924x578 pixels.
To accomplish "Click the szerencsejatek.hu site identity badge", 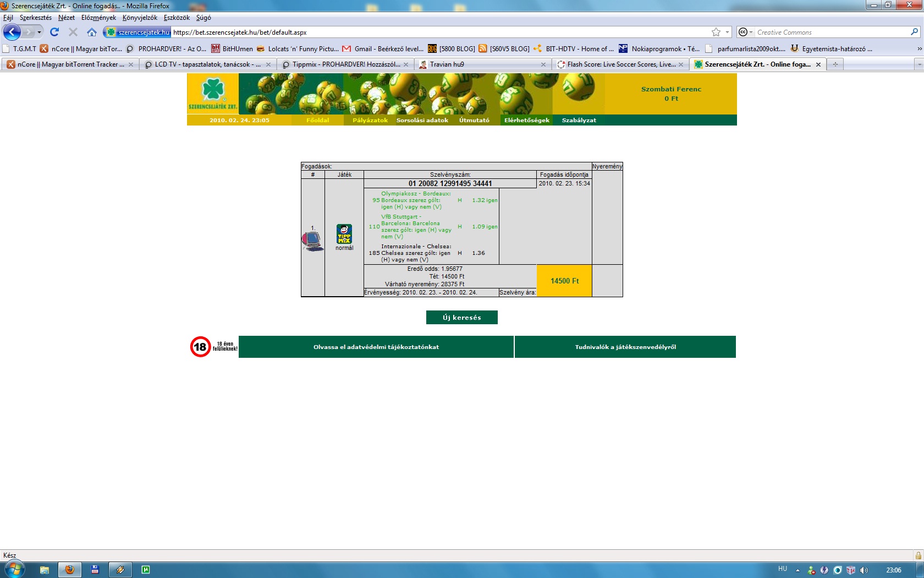I will (x=138, y=32).
